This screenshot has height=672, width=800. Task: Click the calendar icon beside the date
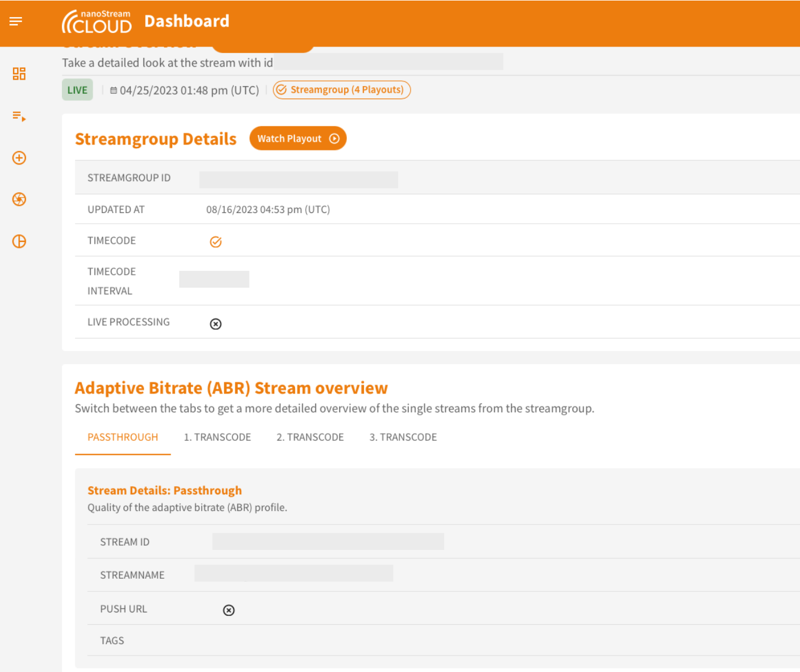[x=113, y=90]
